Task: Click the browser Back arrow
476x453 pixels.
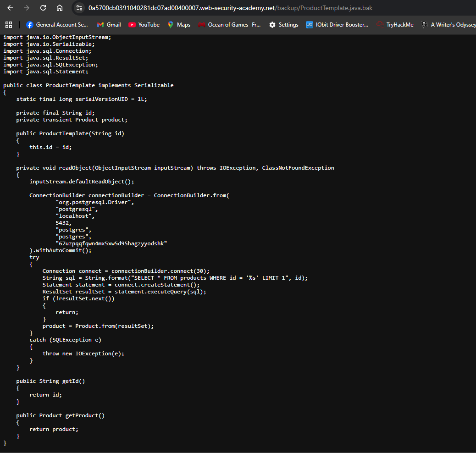Action: point(10,8)
